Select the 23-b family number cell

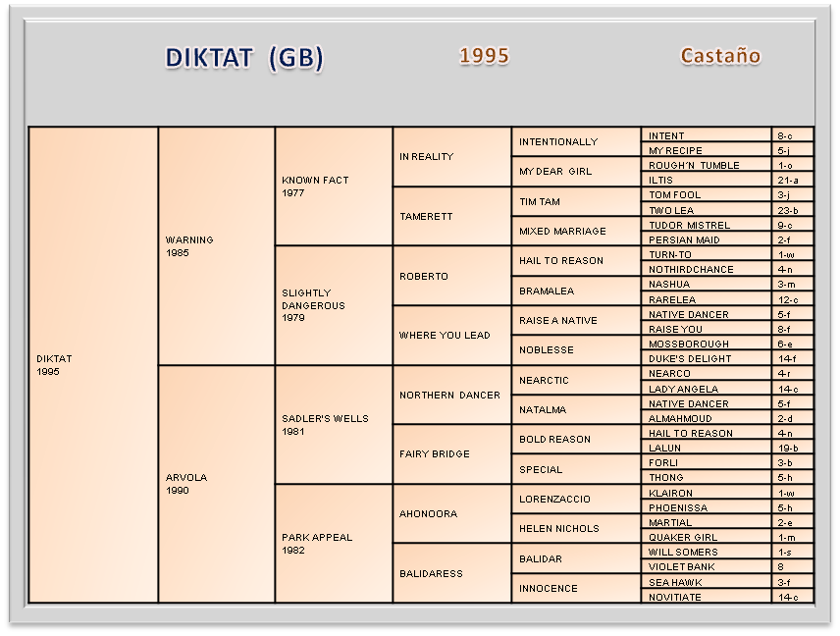point(792,210)
